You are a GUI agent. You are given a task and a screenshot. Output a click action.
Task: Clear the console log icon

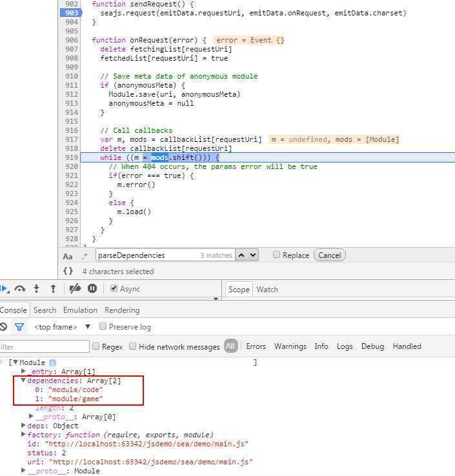click(3, 327)
